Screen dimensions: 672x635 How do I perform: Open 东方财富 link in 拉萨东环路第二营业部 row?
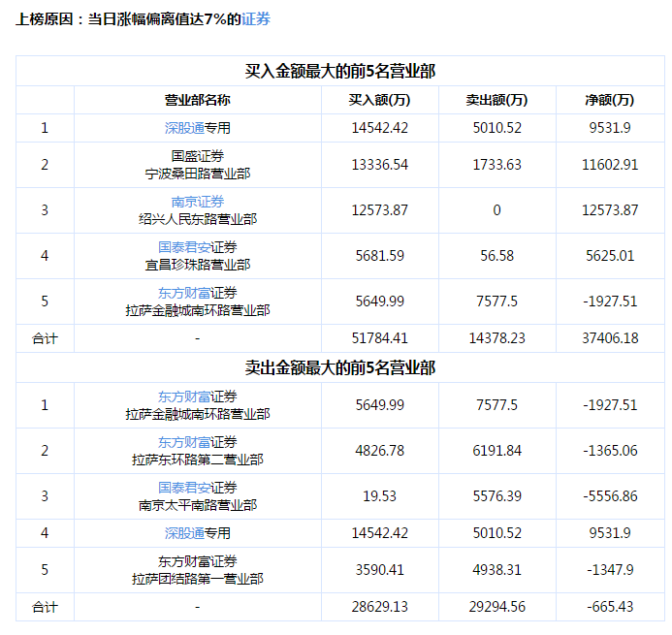(184, 442)
